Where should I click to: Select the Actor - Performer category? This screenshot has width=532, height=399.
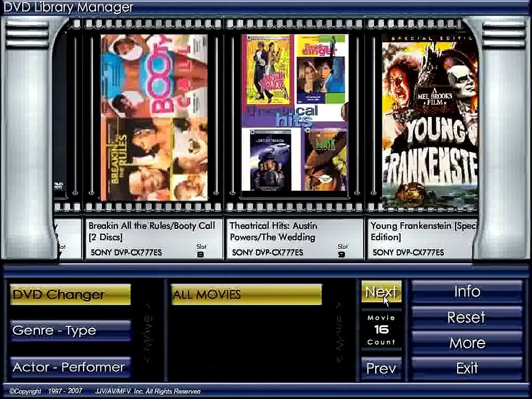pos(70,367)
